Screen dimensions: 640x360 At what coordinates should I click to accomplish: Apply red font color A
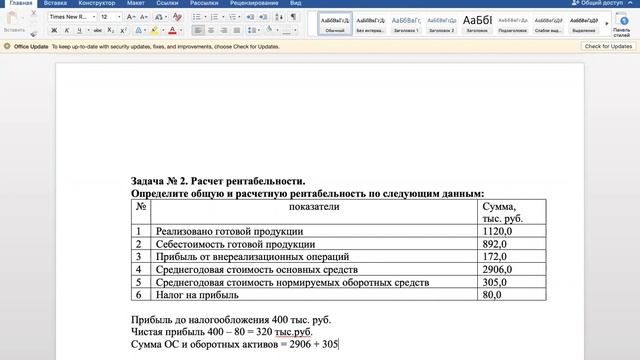172,30
